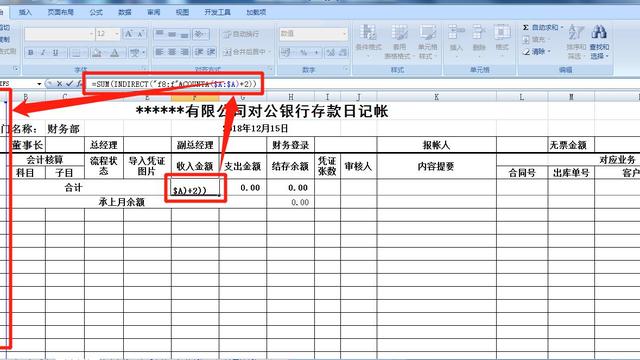The image size is (640, 360).
Task: Increase decimal places
Action: (x=331, y=52)
